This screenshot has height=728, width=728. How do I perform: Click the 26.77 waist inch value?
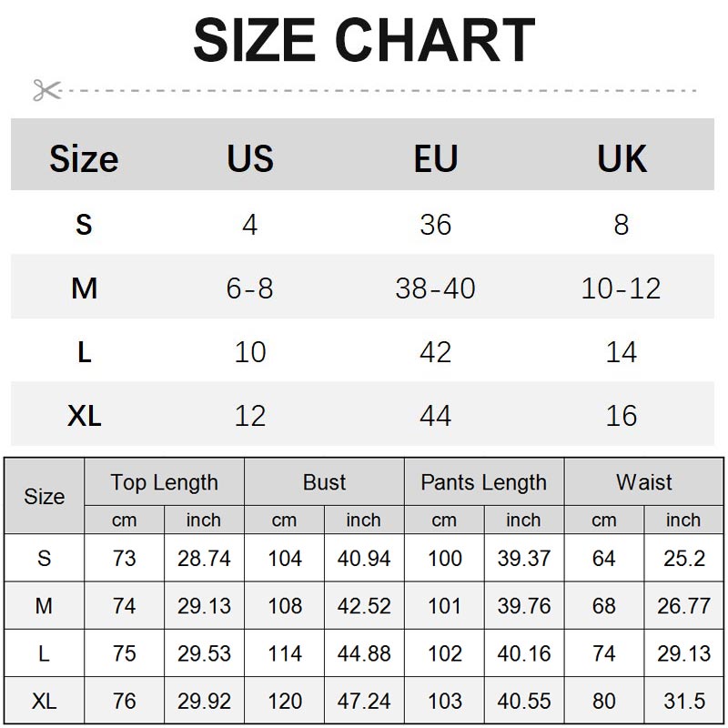(x=683, y=605)
